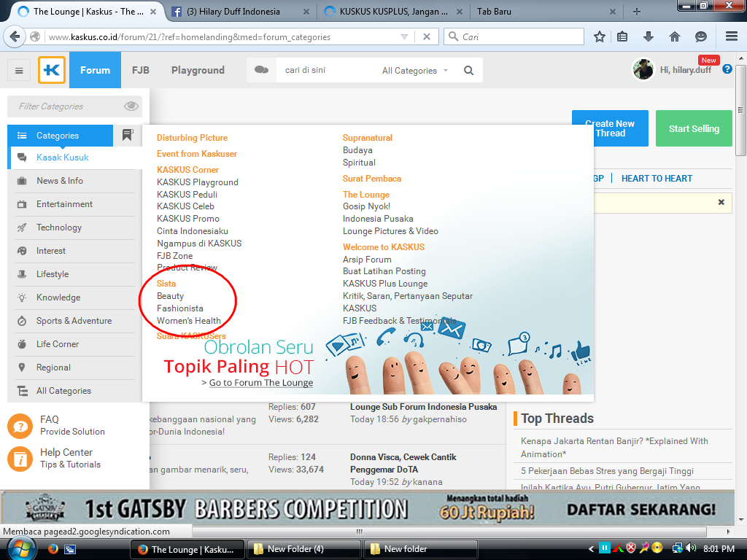This screenshot has width=747, height=560.
Task: Click the volume speaker icon in system tray
Action: point(692,548)
